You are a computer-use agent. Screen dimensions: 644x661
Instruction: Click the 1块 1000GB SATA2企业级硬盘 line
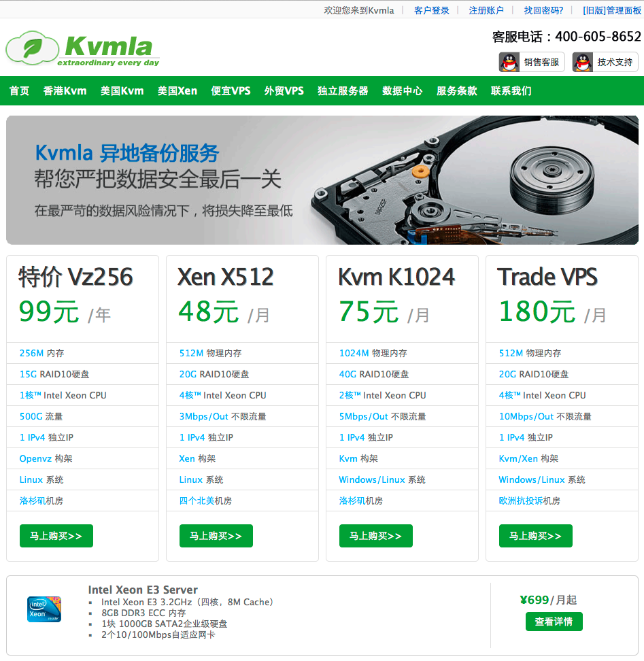165,624
